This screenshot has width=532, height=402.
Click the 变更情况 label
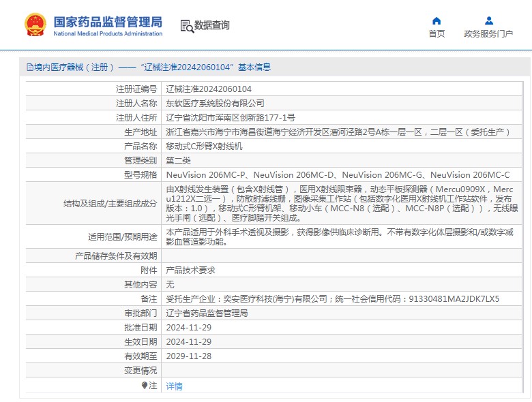[141, 370]
